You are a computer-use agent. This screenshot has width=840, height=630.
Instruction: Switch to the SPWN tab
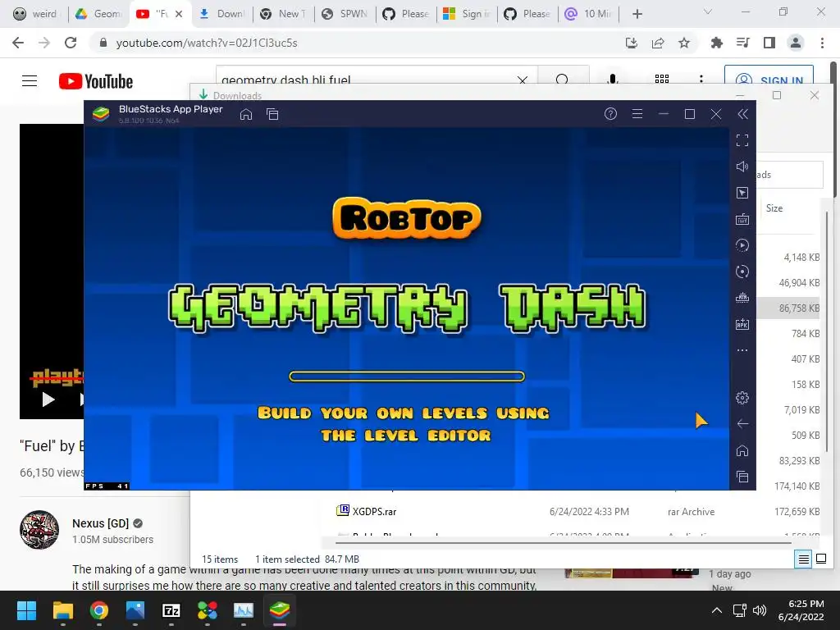(344, 14)
